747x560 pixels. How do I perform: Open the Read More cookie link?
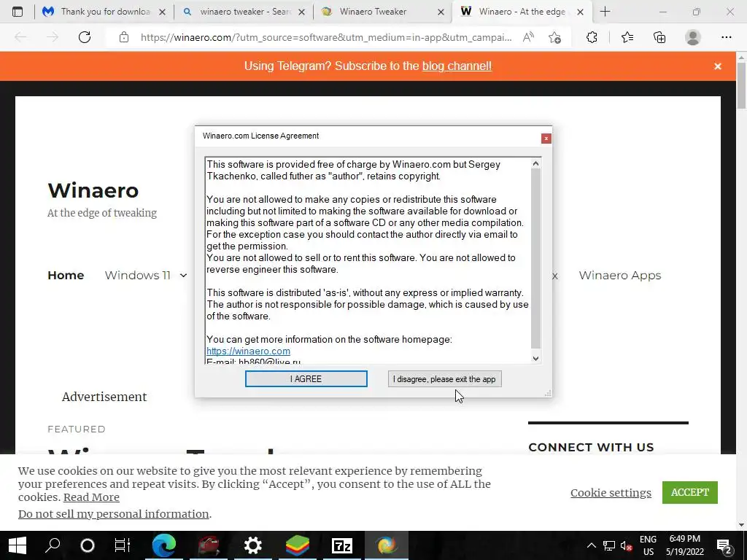[x=91, y=497]
